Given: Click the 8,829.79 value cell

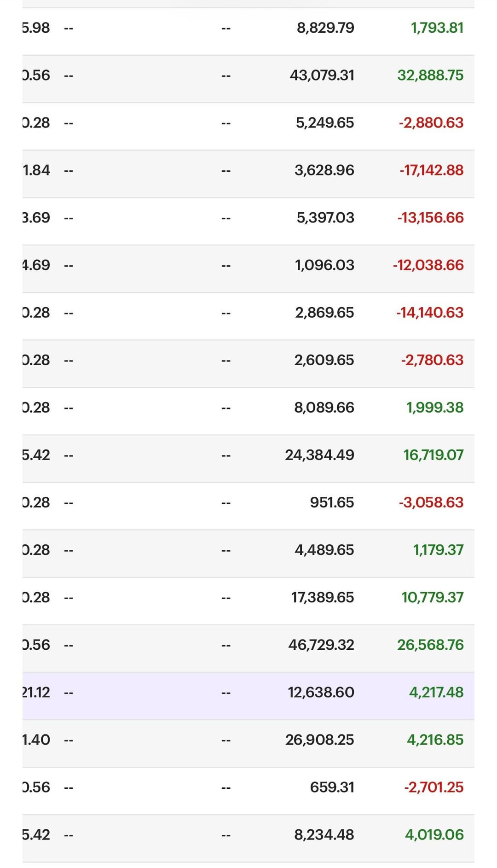Looking at the screenshot, I should click(325, 28).
